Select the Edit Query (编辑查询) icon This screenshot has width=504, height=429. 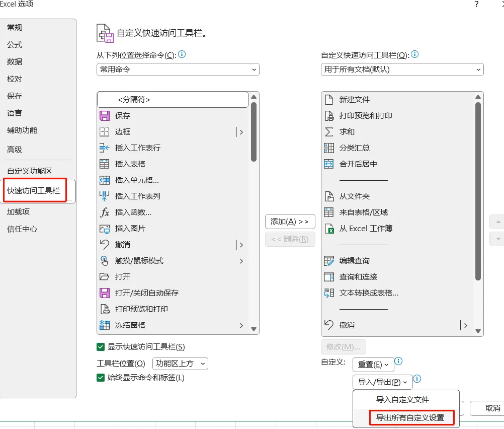[x=329, y=261]
